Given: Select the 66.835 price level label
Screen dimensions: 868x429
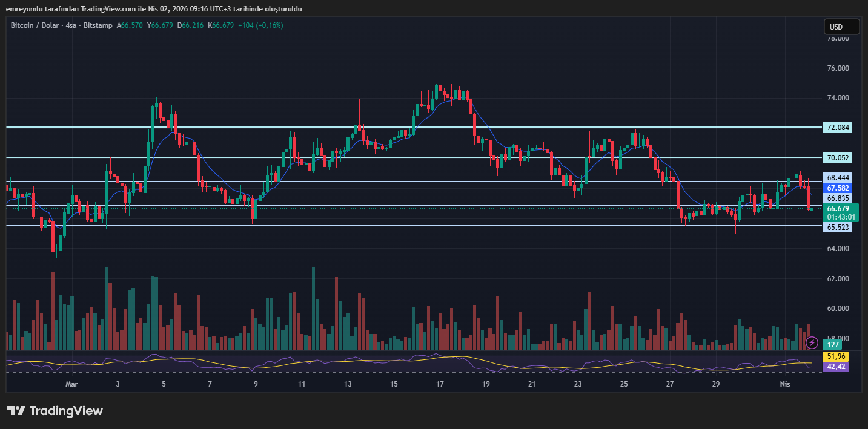Looking at the screenshot, I should pyautogui.click(x=838, y=198).
